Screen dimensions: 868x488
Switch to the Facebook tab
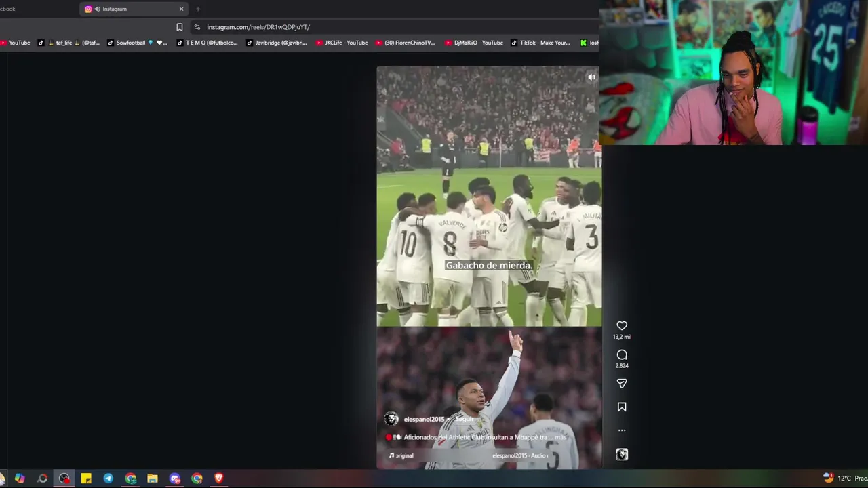click(x=8, y=9)
